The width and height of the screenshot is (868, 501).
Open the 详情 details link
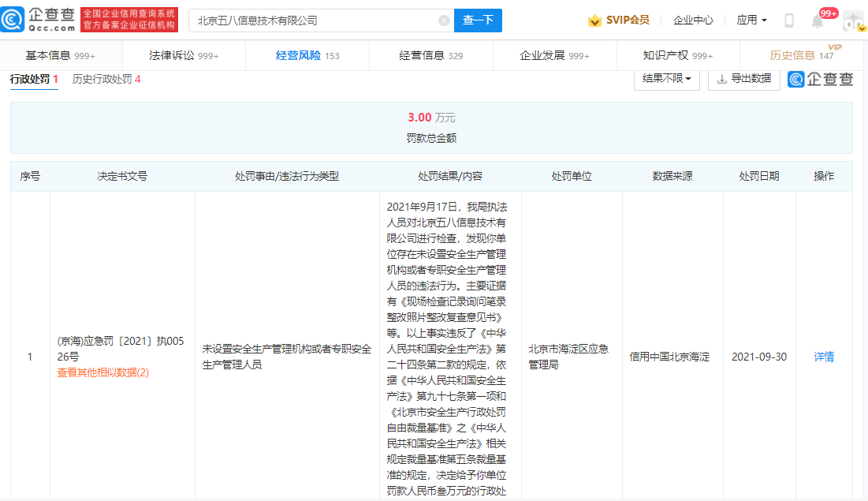click(824, 357)
